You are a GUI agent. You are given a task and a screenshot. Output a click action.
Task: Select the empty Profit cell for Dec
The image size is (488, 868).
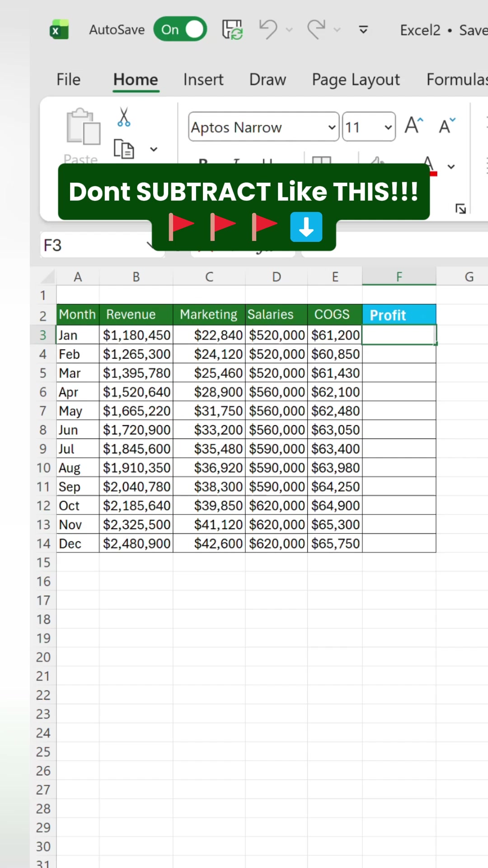[x=399, y=544]
